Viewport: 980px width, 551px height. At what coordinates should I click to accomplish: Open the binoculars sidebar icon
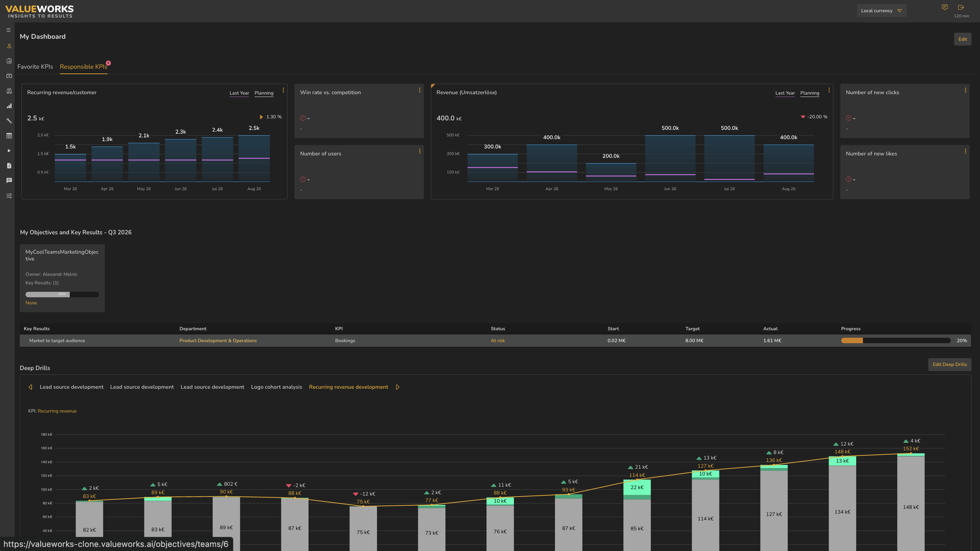point(9,91)
